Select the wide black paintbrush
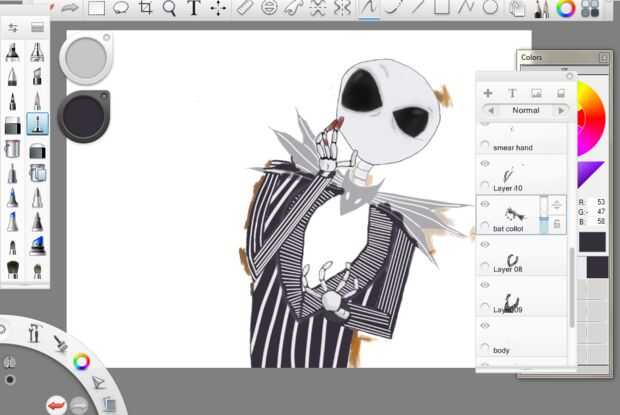Viewport: 620px width, 415px height. 13,270
